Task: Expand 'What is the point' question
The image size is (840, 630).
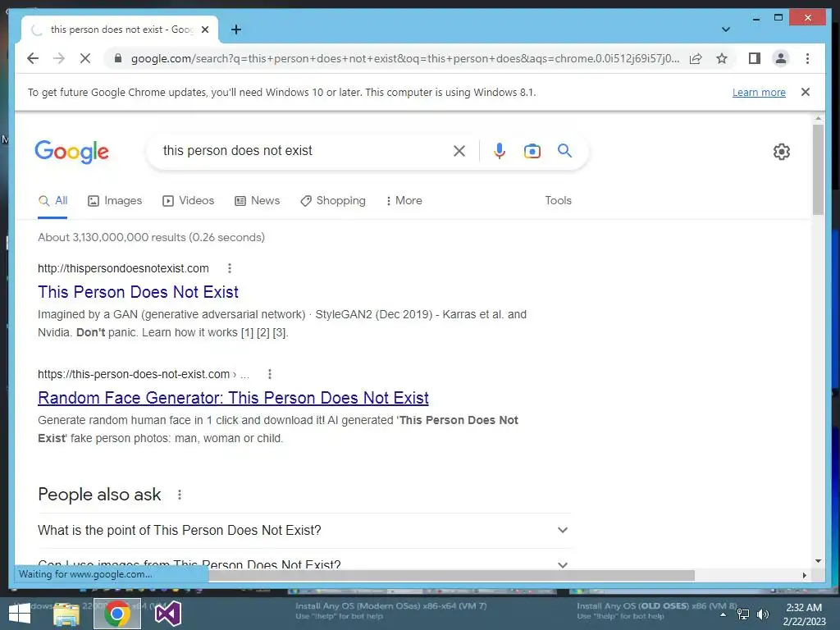Action: (x=304, y=531)
